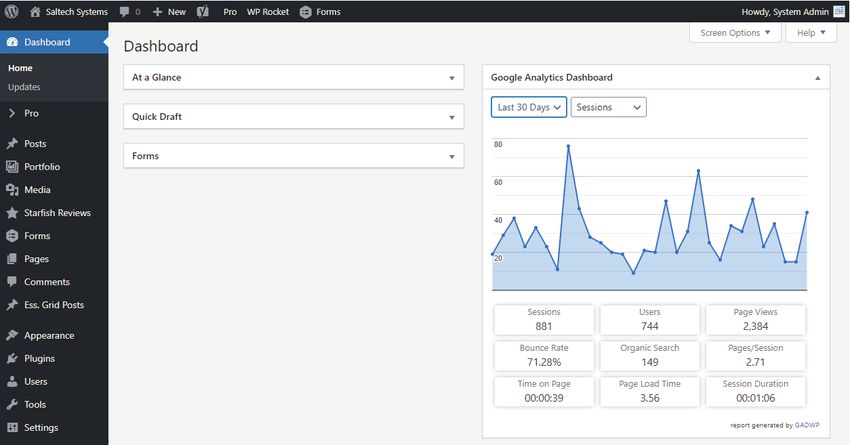Open the Pro item in admin bar
The width and height of the screenshot is (850, 445).
coord(230,11)
